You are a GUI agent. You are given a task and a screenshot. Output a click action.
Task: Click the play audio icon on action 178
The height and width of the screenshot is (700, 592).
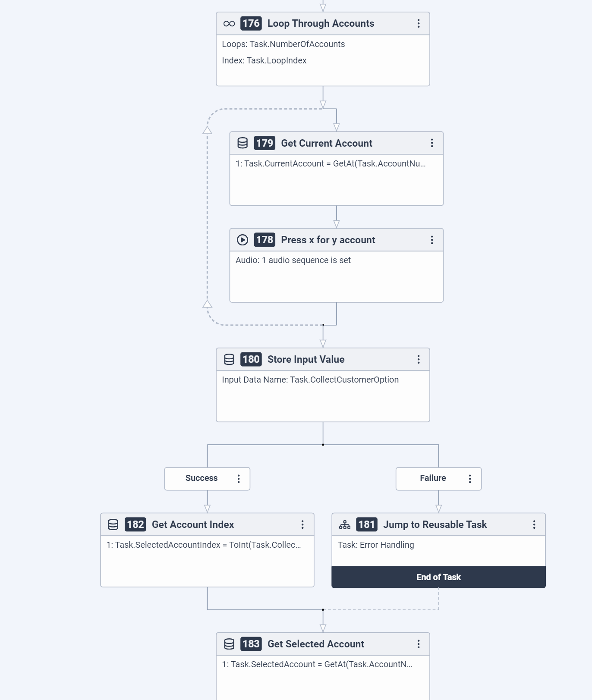pyautogui.click(x=242, y=240)
